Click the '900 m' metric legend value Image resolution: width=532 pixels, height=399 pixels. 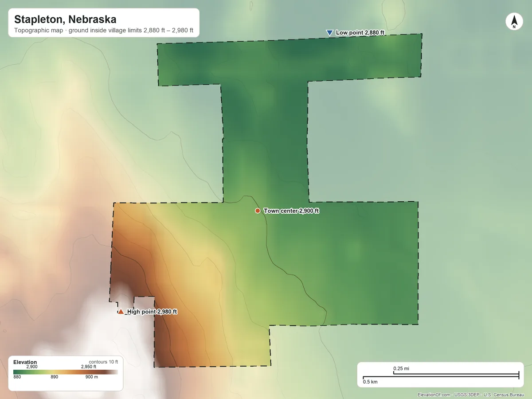[x=91, y=377]
